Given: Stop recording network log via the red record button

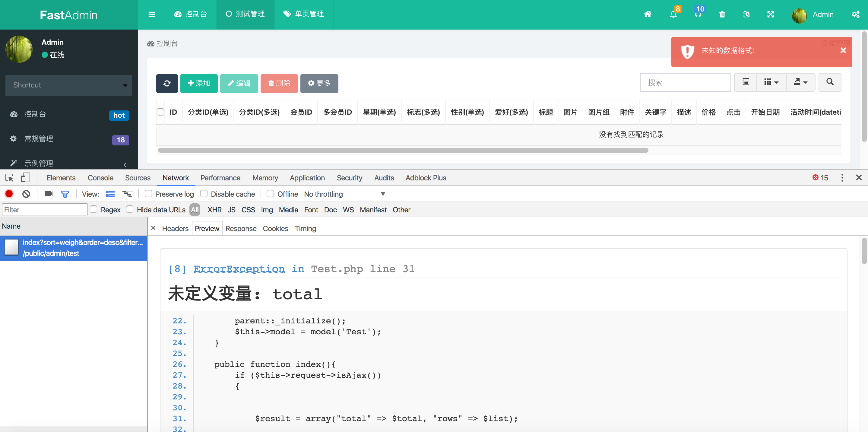Looking at the screenshot, I should [x=9, y=194].
